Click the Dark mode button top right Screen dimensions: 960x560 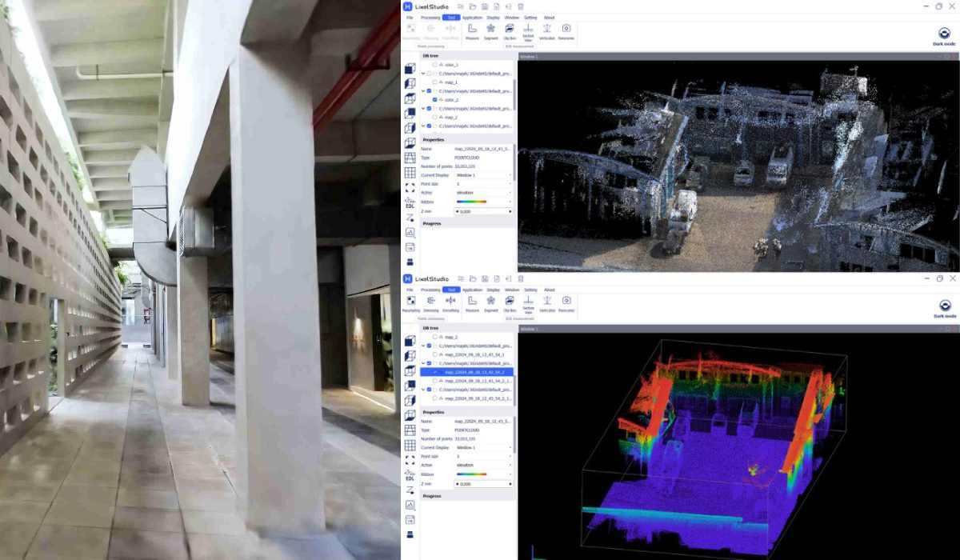point(942,34)
